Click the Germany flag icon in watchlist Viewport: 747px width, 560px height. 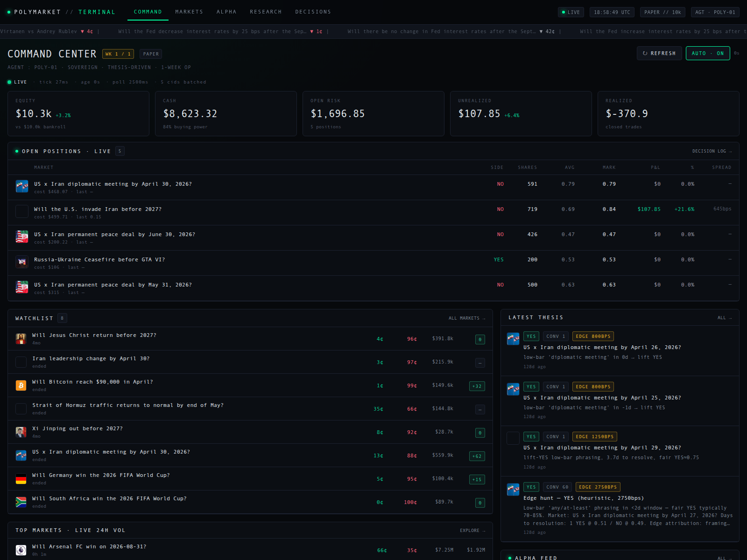coord(21,479)
